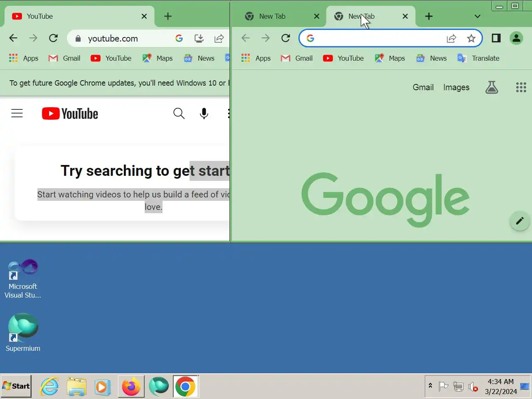Open Gmail bookmark in the YouTube window

pyautogui.click(x=64, y=58)
